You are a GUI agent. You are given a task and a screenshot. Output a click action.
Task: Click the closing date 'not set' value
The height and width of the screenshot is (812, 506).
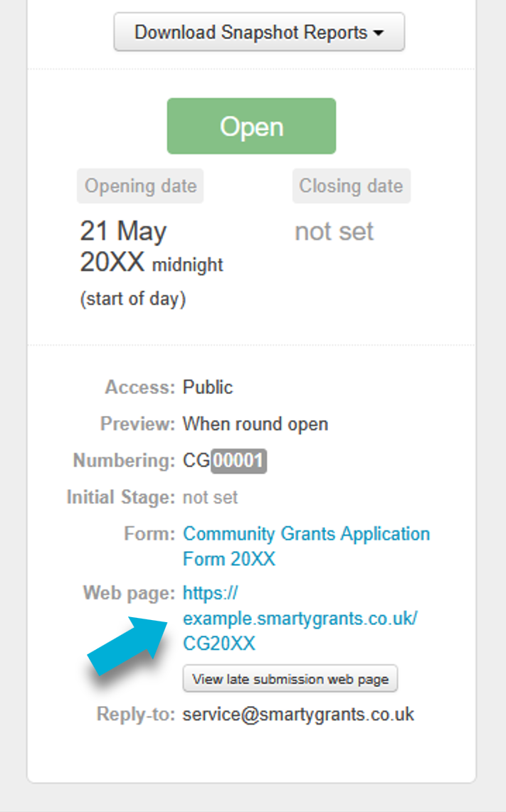(x=334, y=232)
